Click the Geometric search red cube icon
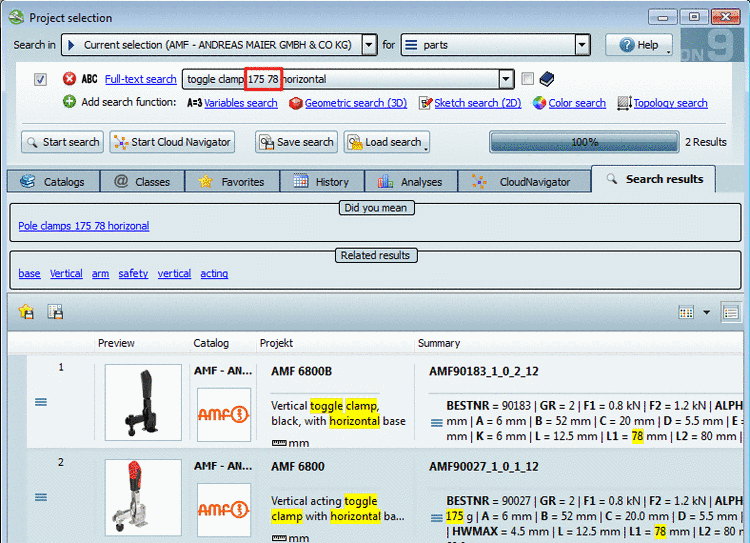 click(x=296, y=103)
